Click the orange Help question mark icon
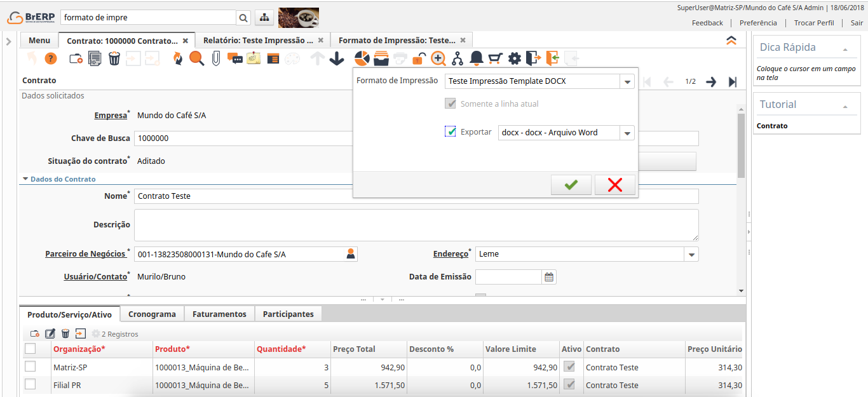 point(51,58)
